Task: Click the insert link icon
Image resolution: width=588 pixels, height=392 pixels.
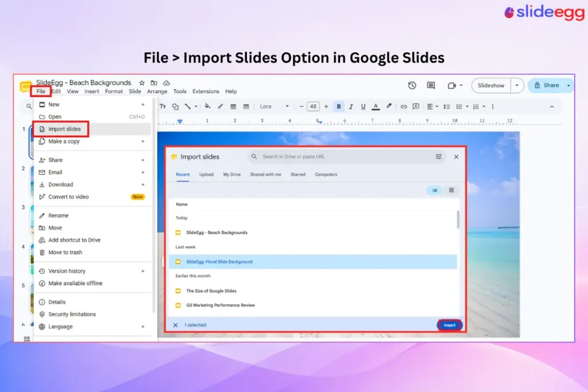Action: pos(404,106)
